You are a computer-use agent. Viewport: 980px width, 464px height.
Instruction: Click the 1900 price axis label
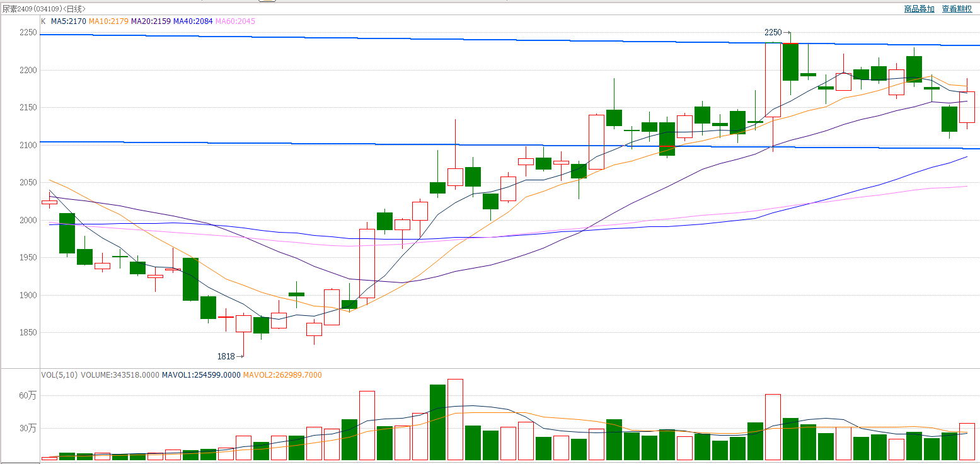pyautogui.click(x=28, y=296)
